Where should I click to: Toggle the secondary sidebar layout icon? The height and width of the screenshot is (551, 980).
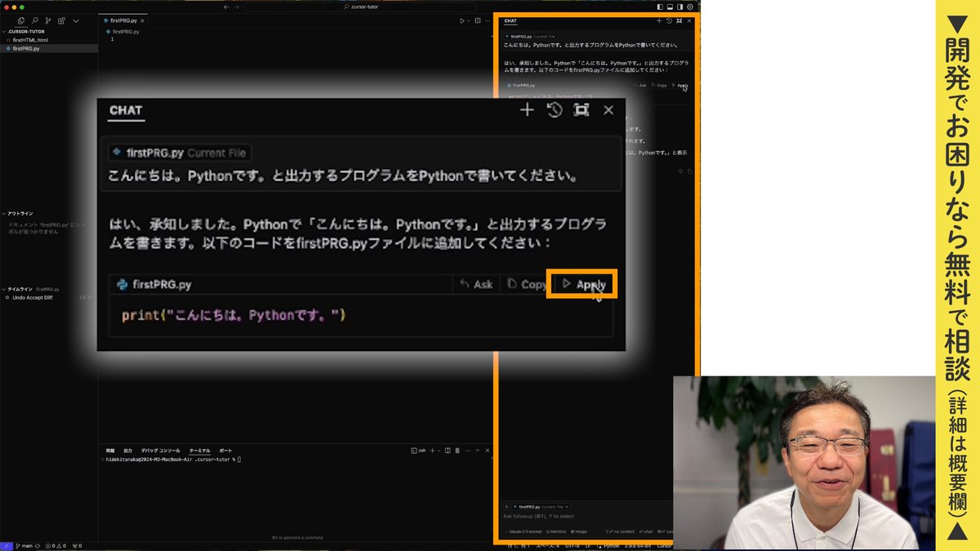(679, 7)
